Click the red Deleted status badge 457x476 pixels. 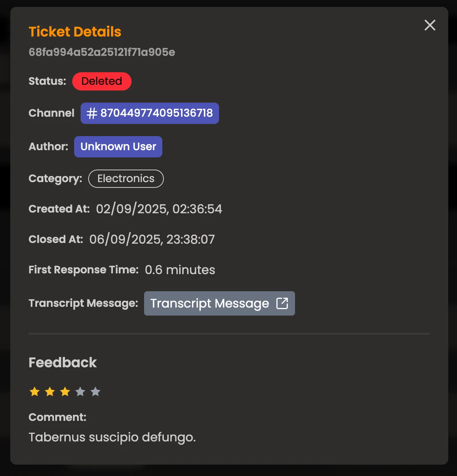pos(102,81)
